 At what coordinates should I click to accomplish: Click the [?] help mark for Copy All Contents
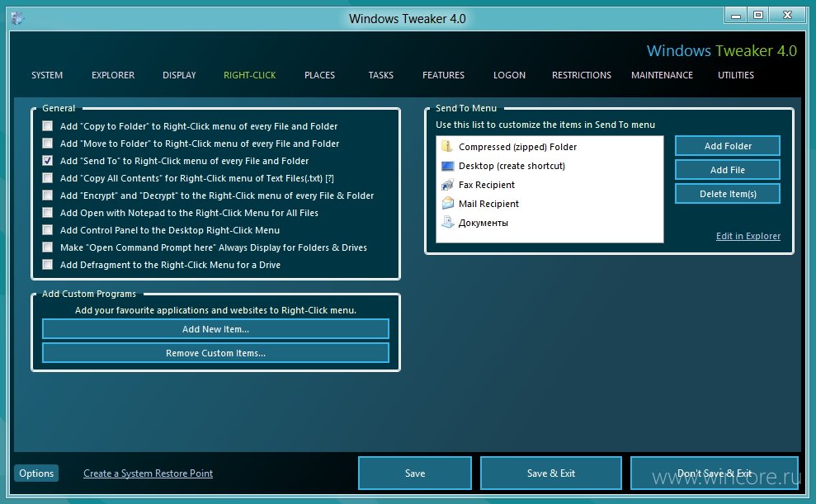pyautogui.click(x=329, y=178)
